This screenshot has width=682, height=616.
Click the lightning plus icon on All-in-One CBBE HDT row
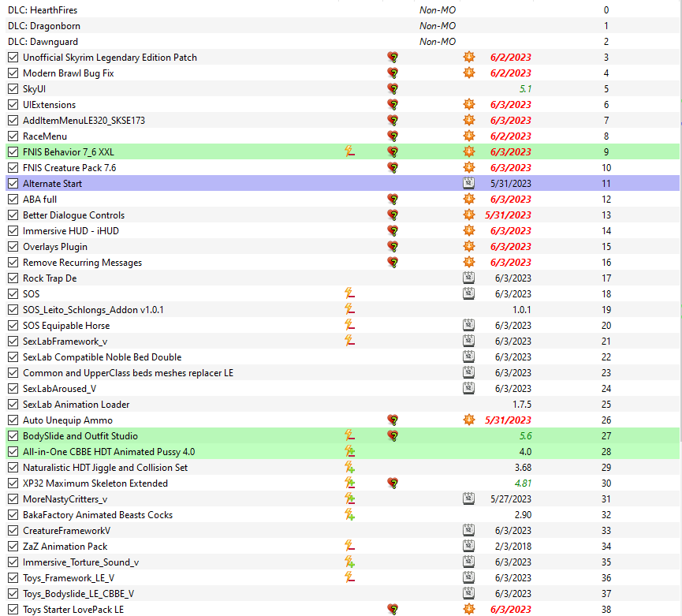click(350, 452)
